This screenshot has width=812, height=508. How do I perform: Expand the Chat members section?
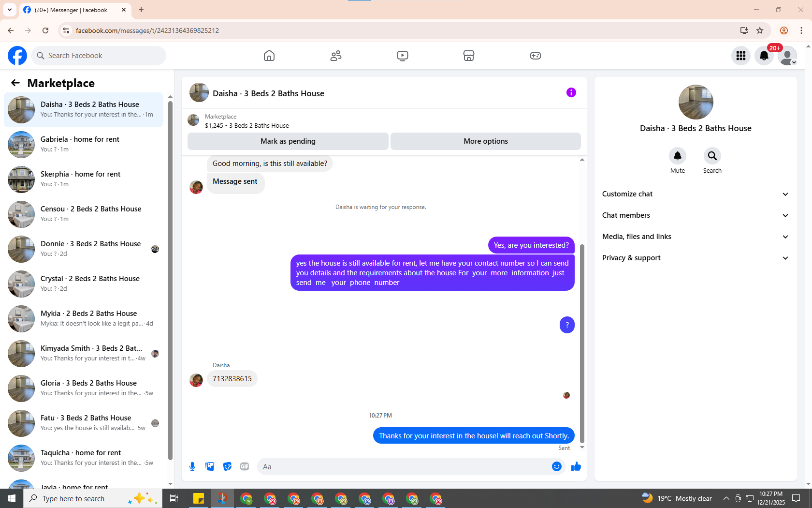696,215
